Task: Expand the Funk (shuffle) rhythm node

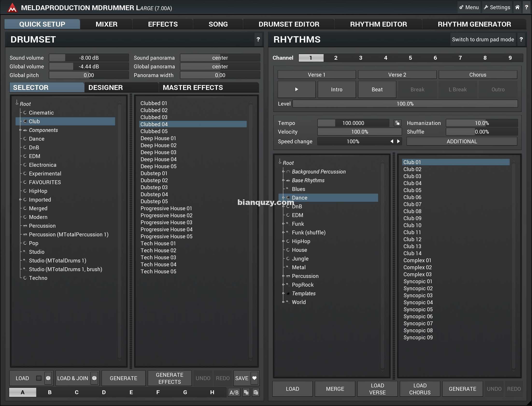Action: [x=283, y=232]
